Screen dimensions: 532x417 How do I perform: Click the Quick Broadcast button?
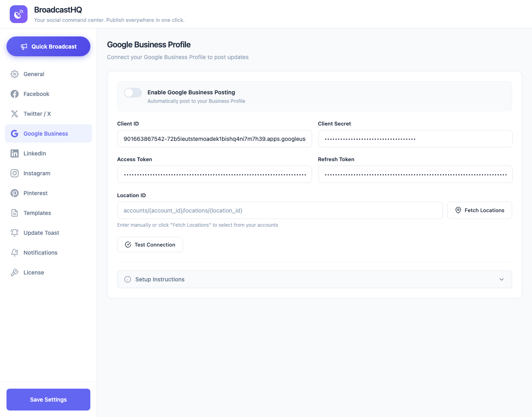48,46
